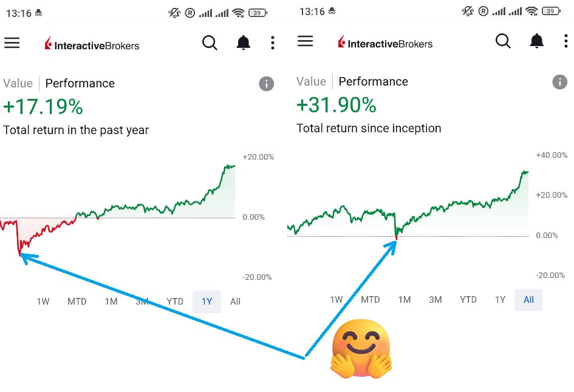Open hamburger menu in the since-inception screen
This screenshot has width=574, height=392.
[306, 41]
